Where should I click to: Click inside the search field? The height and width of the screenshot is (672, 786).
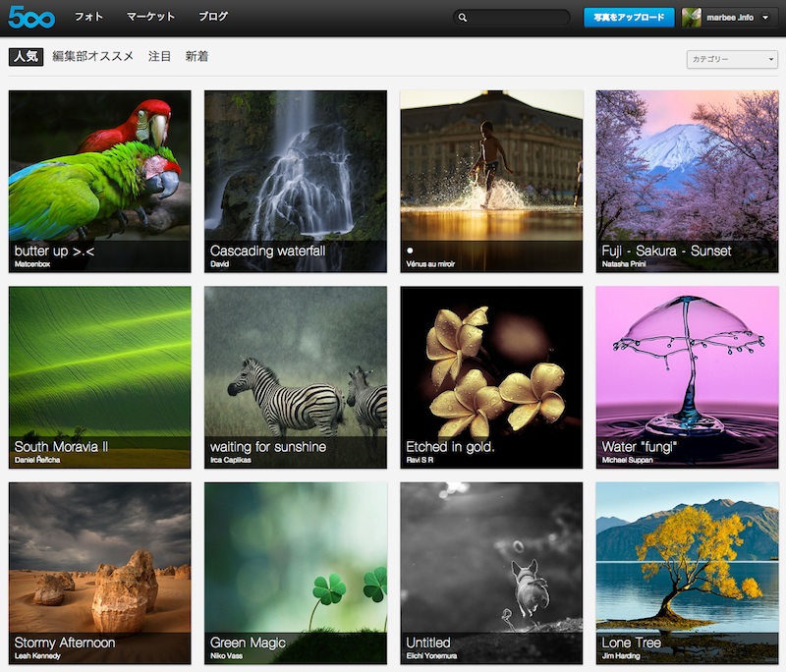(x=516, y=18)
